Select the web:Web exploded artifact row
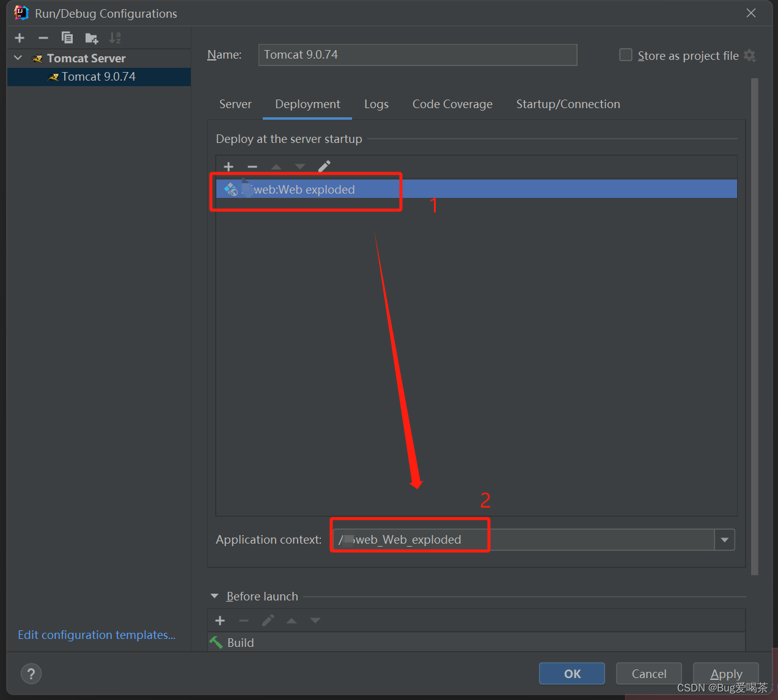Screen dimensions: 778x700 (476, 189)
